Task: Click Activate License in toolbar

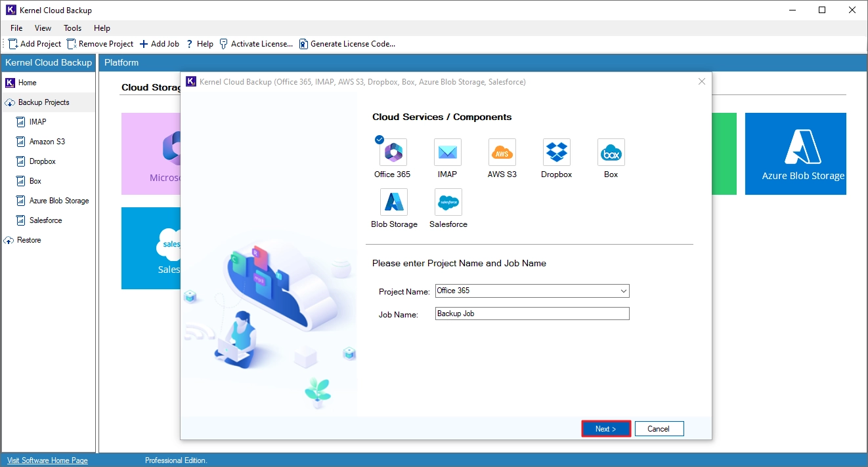Action: pos(256,44)
